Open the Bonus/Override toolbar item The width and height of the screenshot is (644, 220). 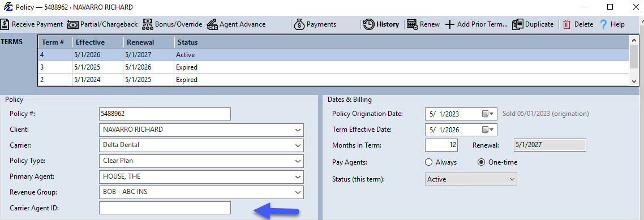click(x=173, y=24)
